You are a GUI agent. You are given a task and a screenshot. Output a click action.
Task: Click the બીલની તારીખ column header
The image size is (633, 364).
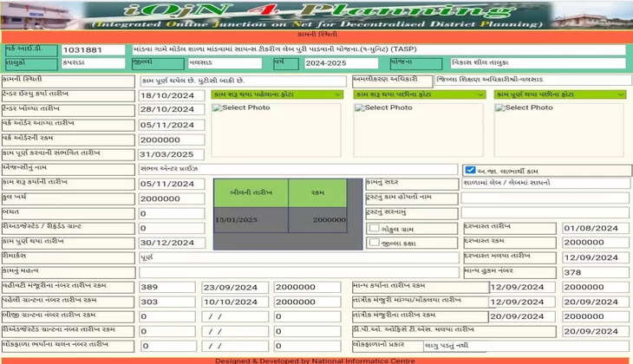pos(251,192)
